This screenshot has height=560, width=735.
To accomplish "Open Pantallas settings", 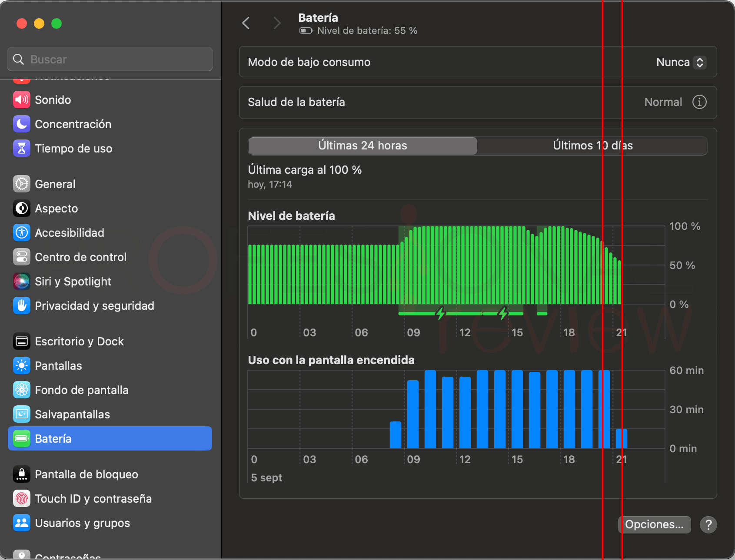I will [110, 366].
